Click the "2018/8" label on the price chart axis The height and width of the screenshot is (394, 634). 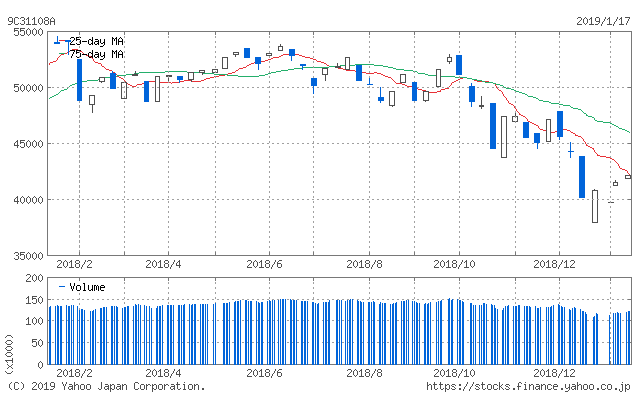pos(364,264)
